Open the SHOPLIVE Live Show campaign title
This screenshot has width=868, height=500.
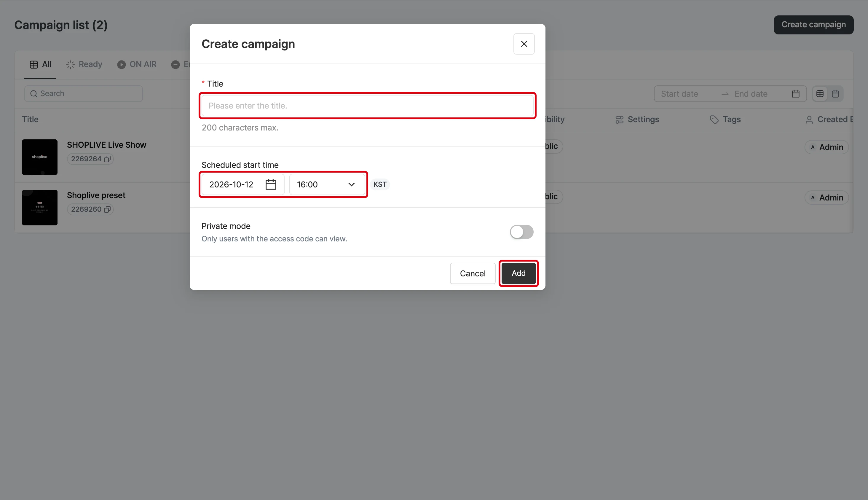(x=106, y=145)
